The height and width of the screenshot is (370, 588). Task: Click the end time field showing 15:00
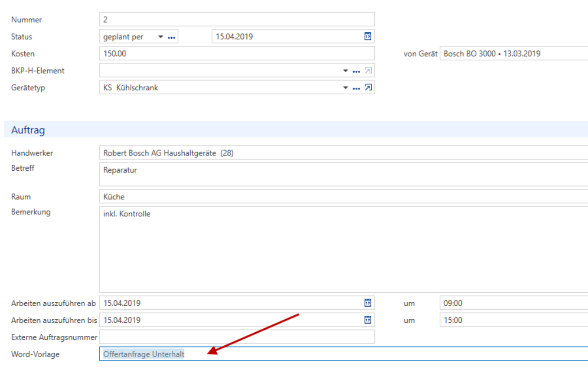(514, 320)
